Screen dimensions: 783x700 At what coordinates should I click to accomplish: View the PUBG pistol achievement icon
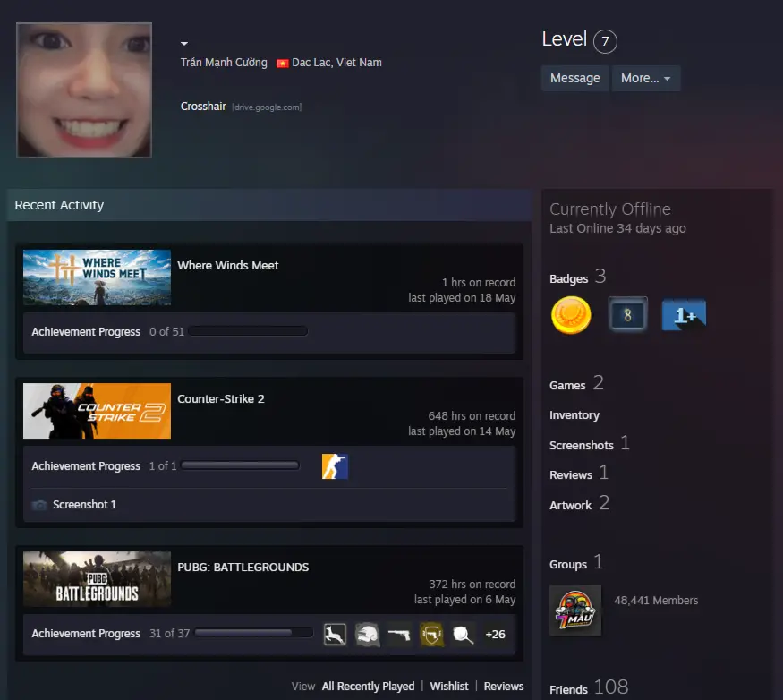point(399,635)
